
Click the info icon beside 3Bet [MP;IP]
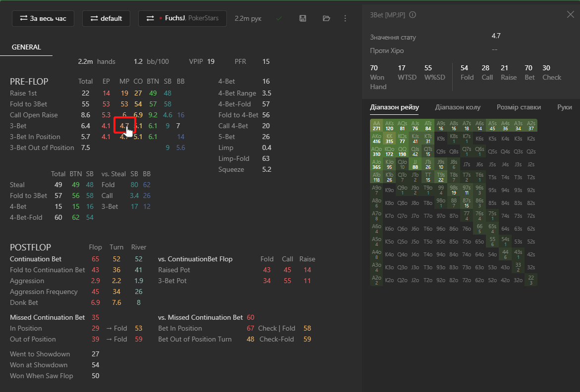413,15
